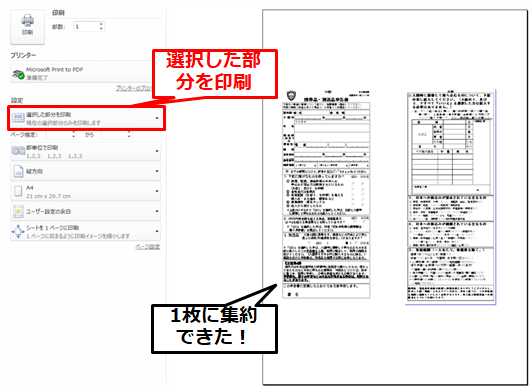Click the collated pages icon beside 部単位で印刷
The height and width of the screenshot is (386, 529).
tap(18, 151)
